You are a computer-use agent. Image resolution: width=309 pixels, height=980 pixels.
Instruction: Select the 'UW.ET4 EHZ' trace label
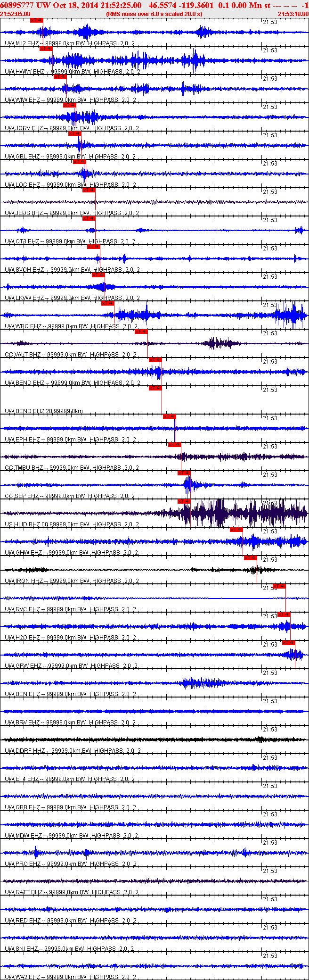point(22,779)
